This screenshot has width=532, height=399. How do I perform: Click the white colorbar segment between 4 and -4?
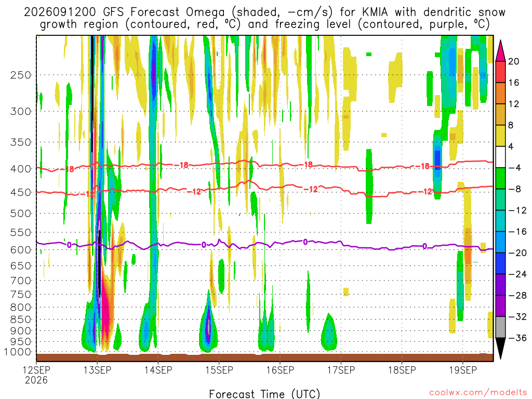point(500,157)
